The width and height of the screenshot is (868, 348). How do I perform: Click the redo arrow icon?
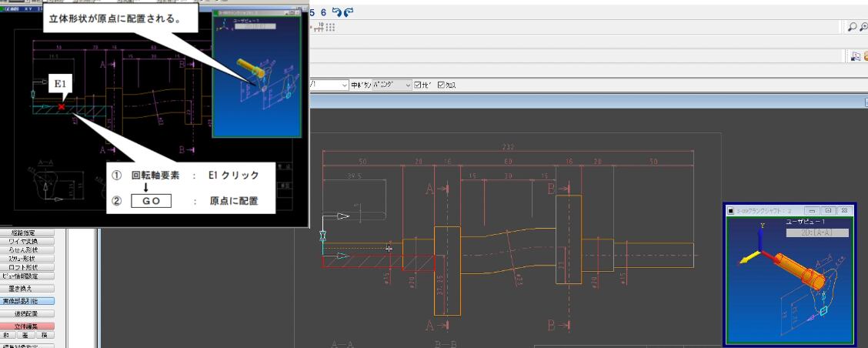click(349, 12)
